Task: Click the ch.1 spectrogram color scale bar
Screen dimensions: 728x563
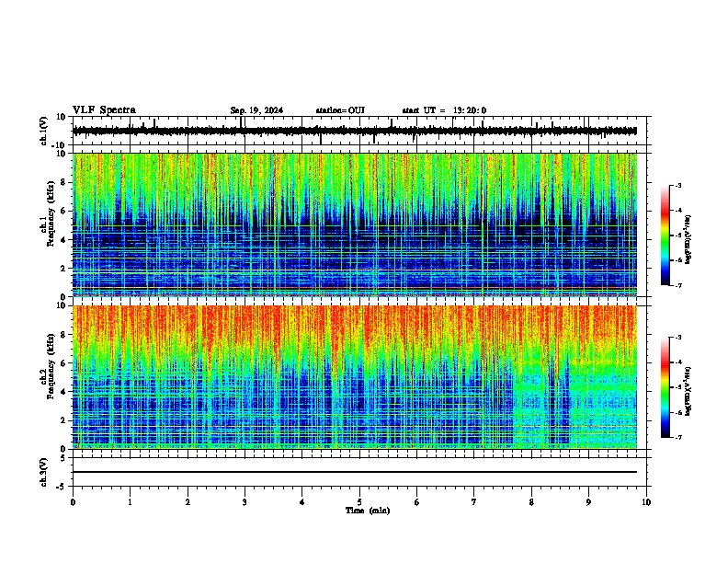Action: coord(665,236)
